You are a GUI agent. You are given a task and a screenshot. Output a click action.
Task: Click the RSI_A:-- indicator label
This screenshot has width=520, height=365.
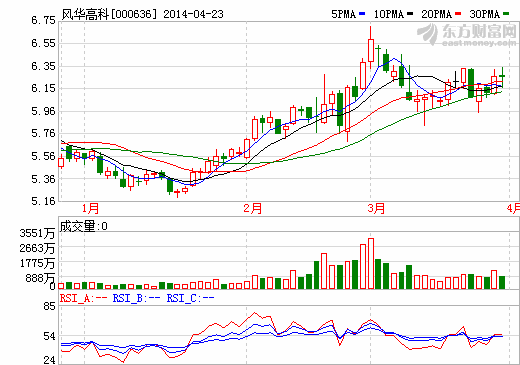[x=83, y=298]
